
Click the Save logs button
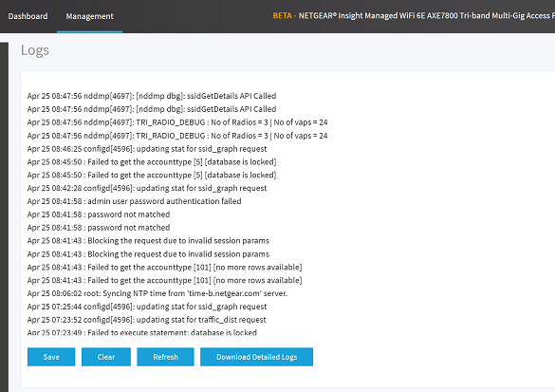coord(51,357)
